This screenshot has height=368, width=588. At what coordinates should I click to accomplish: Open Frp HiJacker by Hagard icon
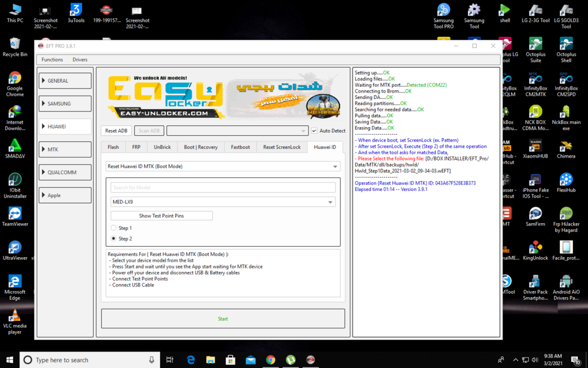tap(566, 220)
